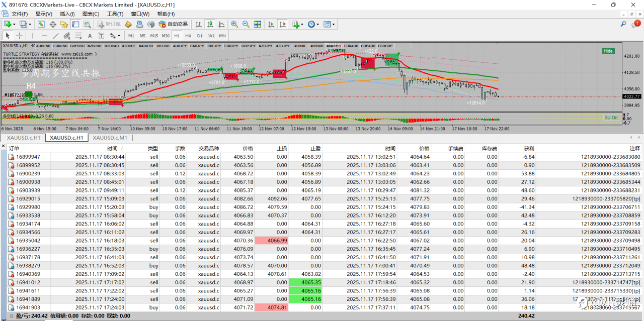Select the M15 timeframe in toolbar
Viewport: 644px width, 321px height.
[154, 36]
